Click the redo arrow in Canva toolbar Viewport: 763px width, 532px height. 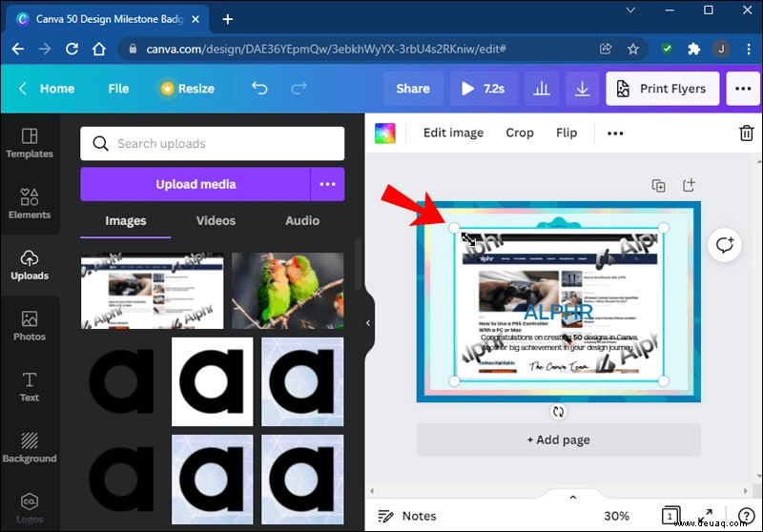pos(299,88)
